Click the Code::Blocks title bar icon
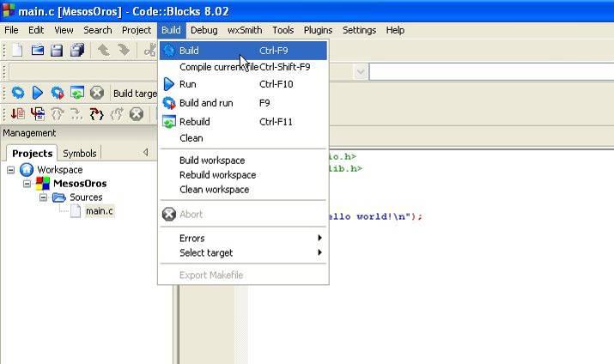The width and height of the screenshot is (614, 364). [9, 10]
